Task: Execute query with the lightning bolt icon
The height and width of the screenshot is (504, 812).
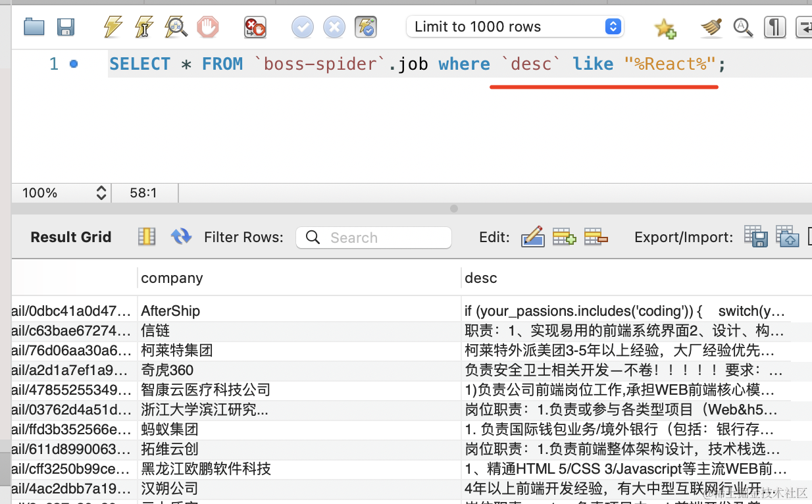Action: coord(113,27)
